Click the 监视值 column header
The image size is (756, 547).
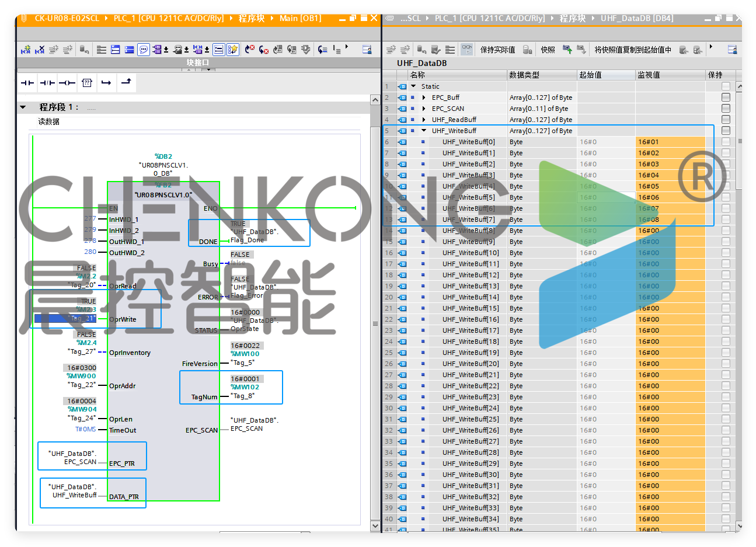point(671,75)
